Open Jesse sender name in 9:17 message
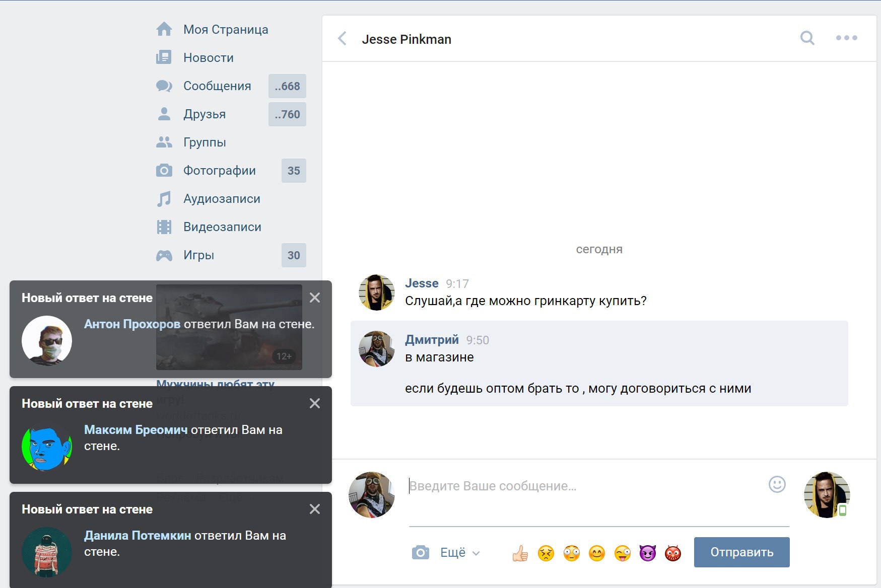The height and width of the screenshot is (588, 881). tap(422, 283)
